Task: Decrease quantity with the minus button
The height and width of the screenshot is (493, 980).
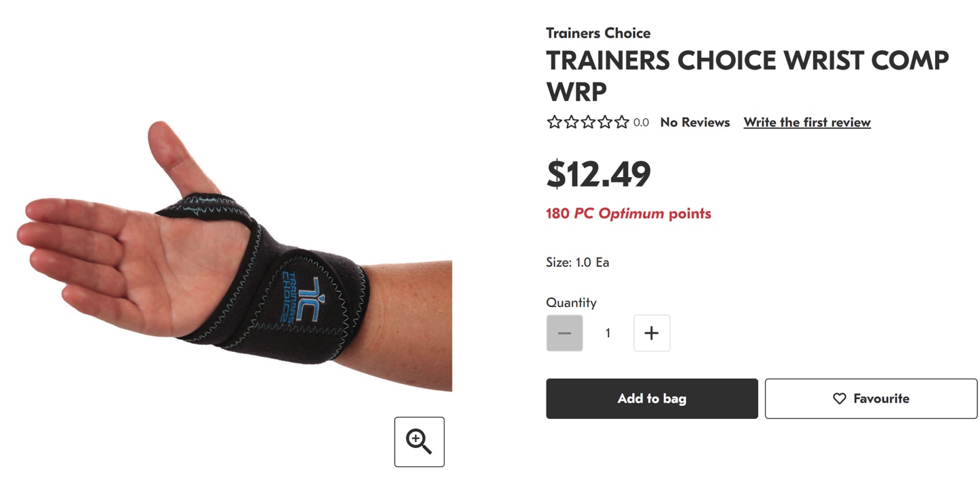Action: 564,333
